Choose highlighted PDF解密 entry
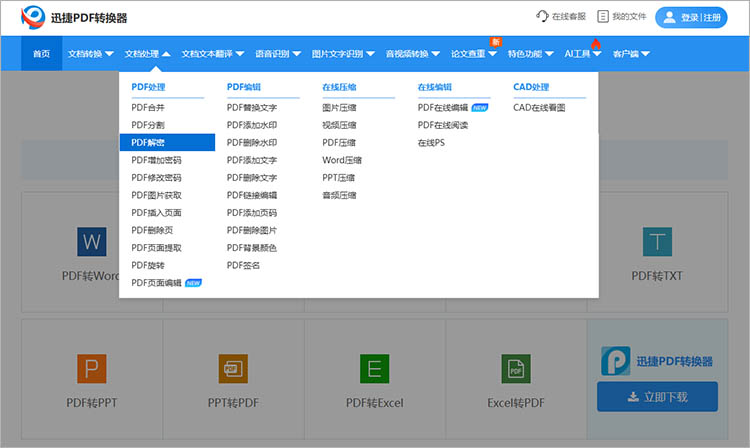Image resolution: width=750 pixels, height=448 pixels. point(167,142)
